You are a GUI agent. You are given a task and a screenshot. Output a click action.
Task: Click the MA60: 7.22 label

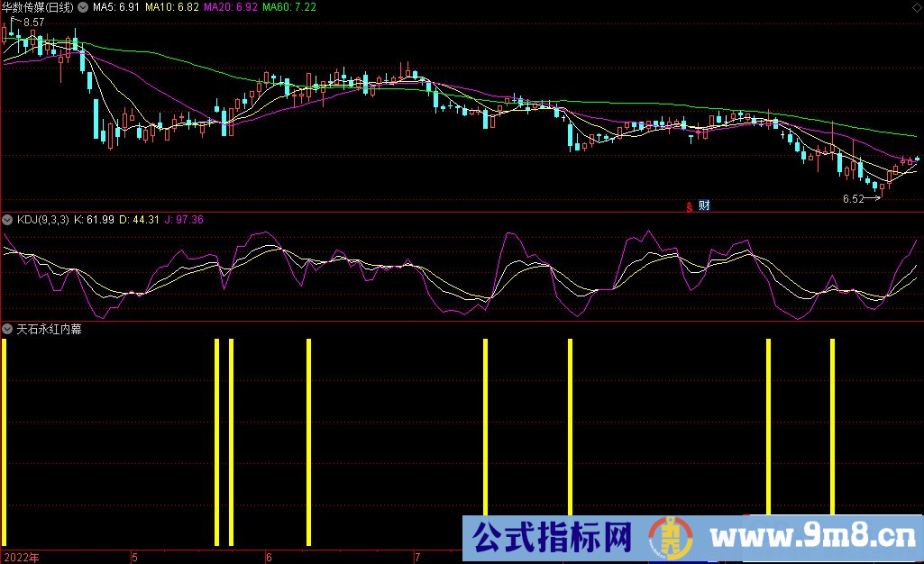[x=289, y=7]
